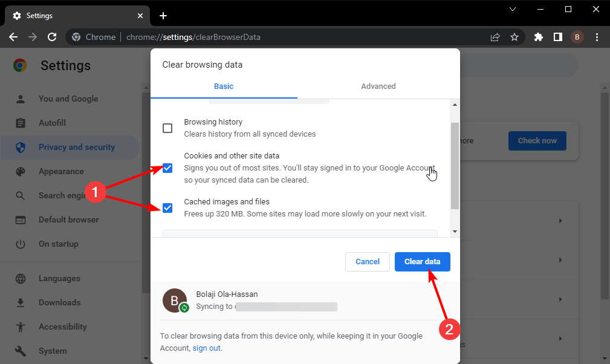Click the site info Chrome icon in the address bar
Viewport: 610px width, 364px height.
click(x=76, y=37)
